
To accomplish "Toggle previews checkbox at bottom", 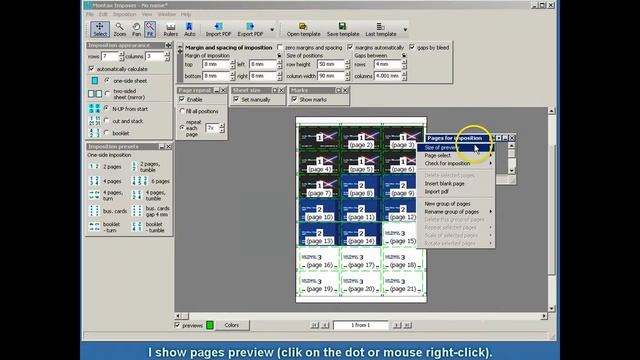I will pyautogui.click(x=177, y=325).
